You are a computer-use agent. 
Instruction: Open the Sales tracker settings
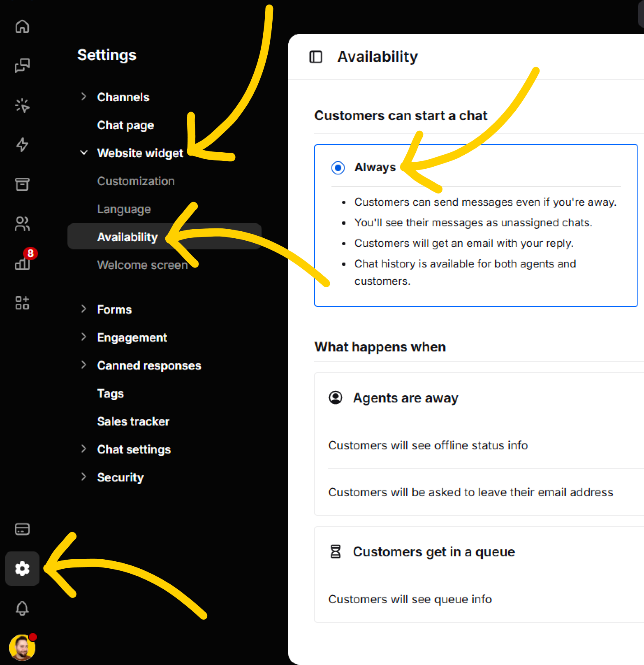(x=133, y=421)
